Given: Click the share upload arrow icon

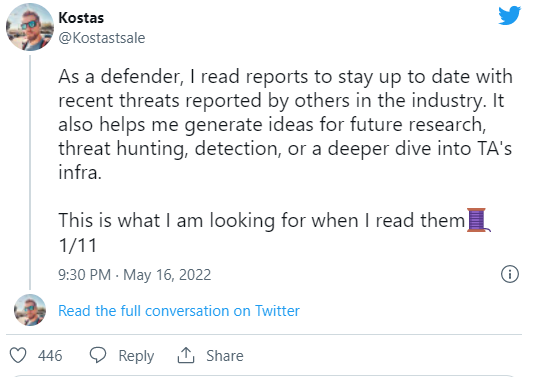Looking at the screenshot, I should pyautogui.click(x=186, y=355).
